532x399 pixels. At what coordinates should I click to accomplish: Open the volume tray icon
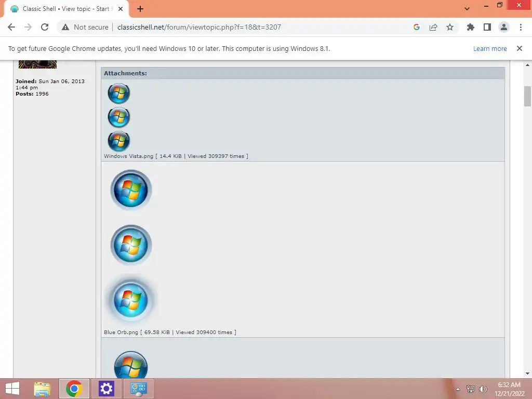[x=483, y=389]
